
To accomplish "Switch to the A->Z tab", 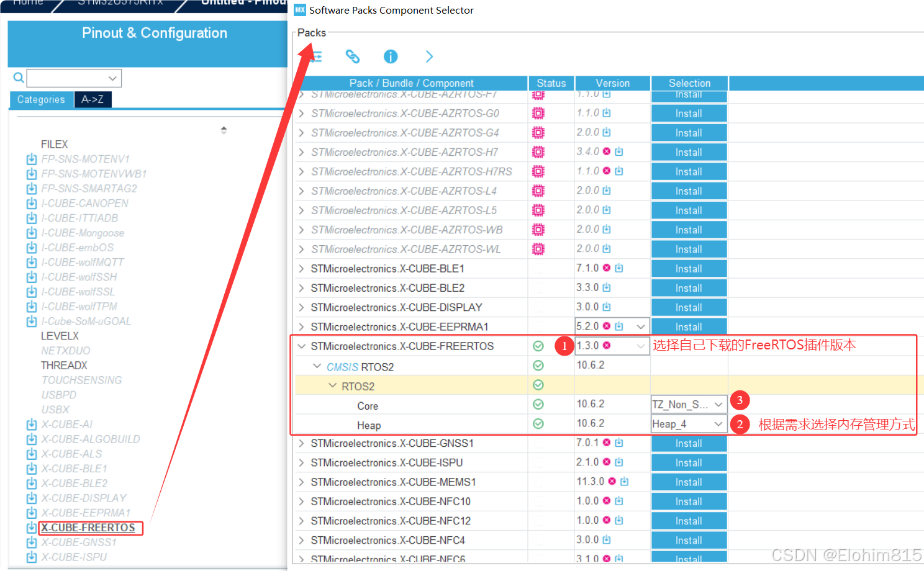I will 93,99.
